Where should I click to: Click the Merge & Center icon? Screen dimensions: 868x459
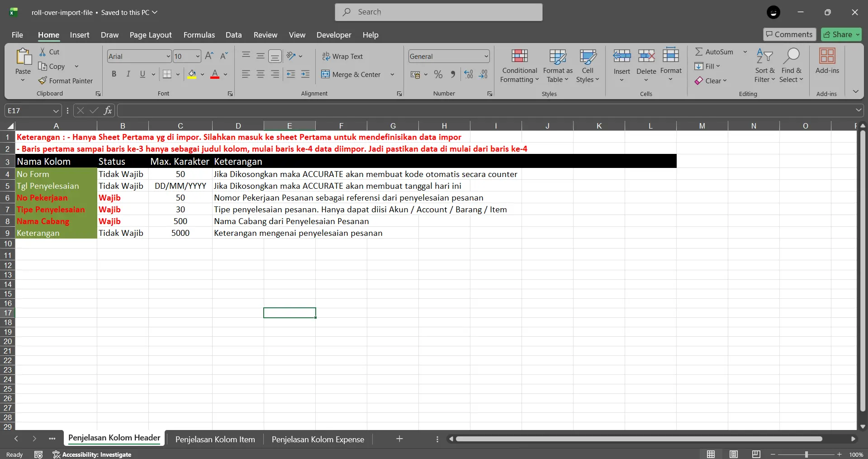click(x=326, y=74)
